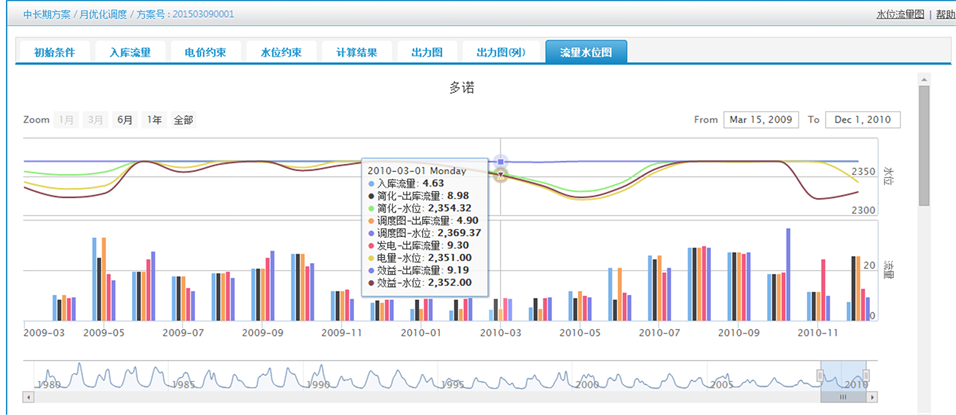Click the navigator right range handle
The image size is (956, 415).
(866, 375)
